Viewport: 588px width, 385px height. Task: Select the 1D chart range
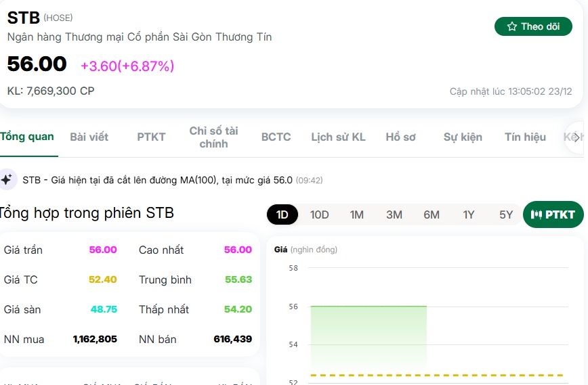coord(282,214)
